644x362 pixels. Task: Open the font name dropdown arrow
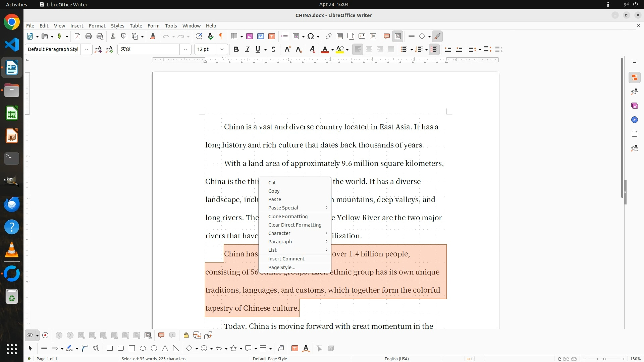point(185,49)
